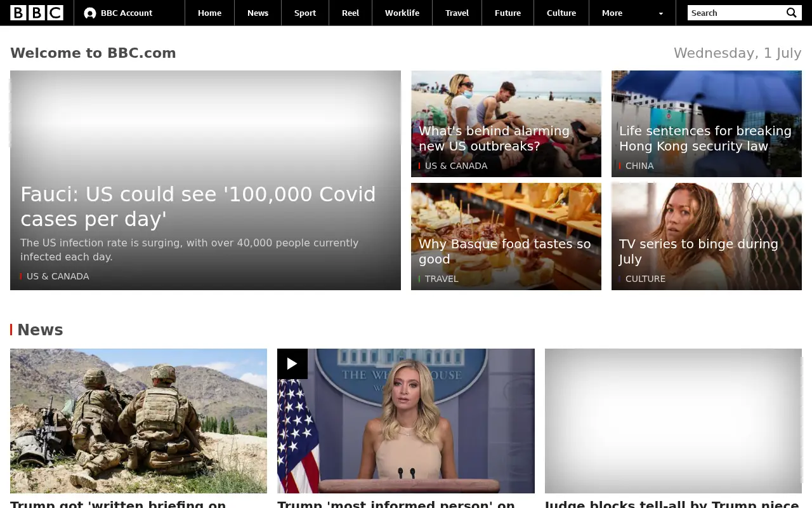The width and height of the screenshot is (812, 508).
Task: Open the 'Trump got written briefing' headline
Action: click(x=118, y=504)
